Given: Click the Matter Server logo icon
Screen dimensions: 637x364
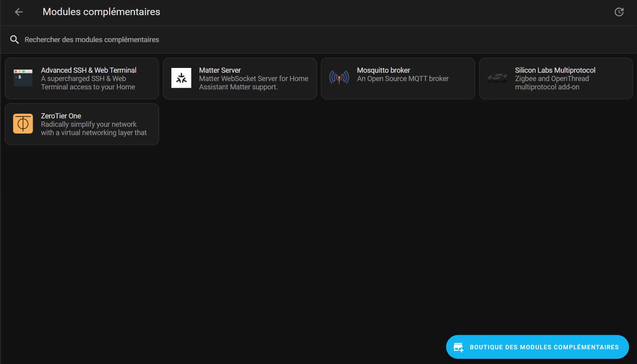Looking at the screenshot, I should (181, 78).
